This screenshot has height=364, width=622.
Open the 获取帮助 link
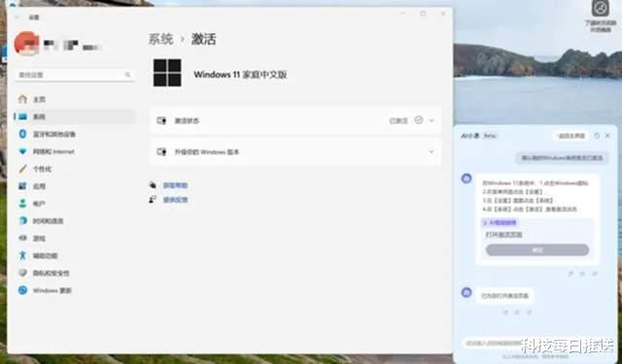tap(175, 185)
